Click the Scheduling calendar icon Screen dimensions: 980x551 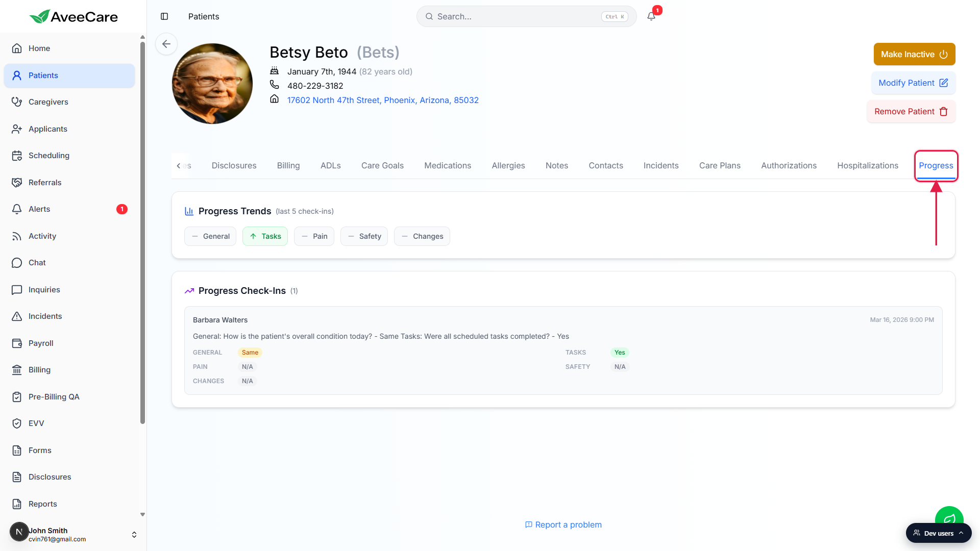click(17, 156)
